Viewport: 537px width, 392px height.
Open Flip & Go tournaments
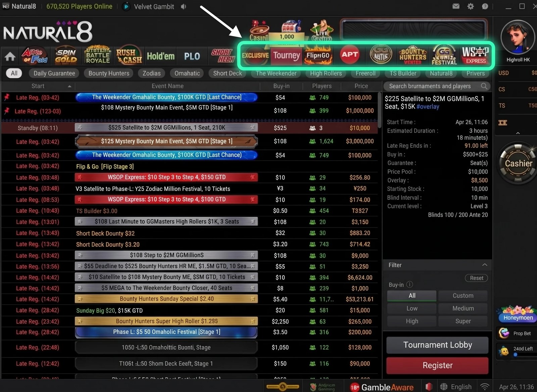click(x=318, y=55)
